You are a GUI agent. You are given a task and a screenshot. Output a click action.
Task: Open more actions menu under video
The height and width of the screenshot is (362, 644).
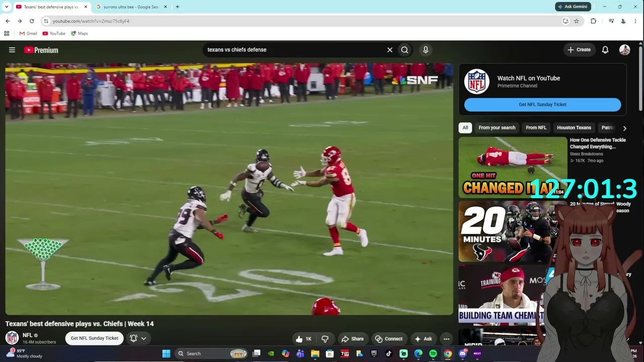pyautogui.click(x=446, y=339)
